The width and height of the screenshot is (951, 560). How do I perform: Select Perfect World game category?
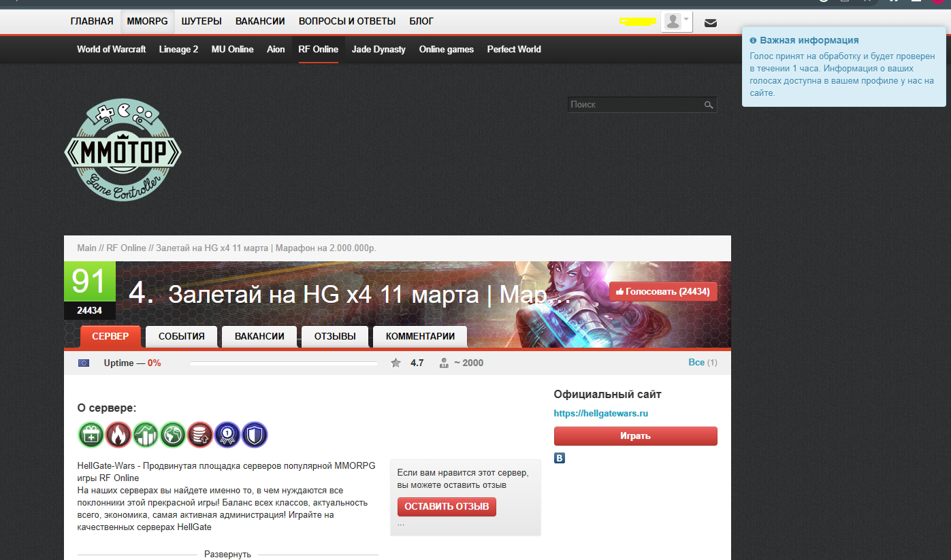click(514, 49)
